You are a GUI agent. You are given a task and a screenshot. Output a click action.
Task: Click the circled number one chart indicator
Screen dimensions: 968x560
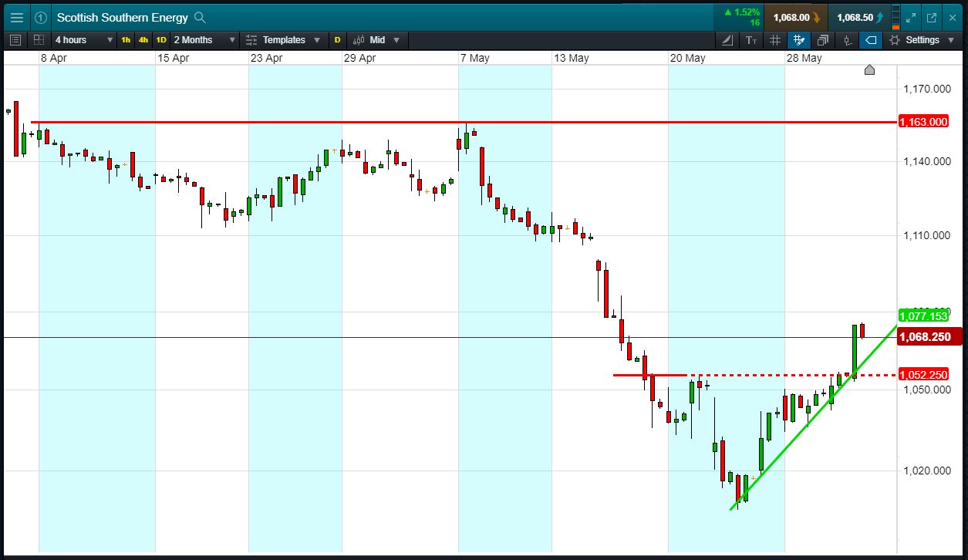41,17
